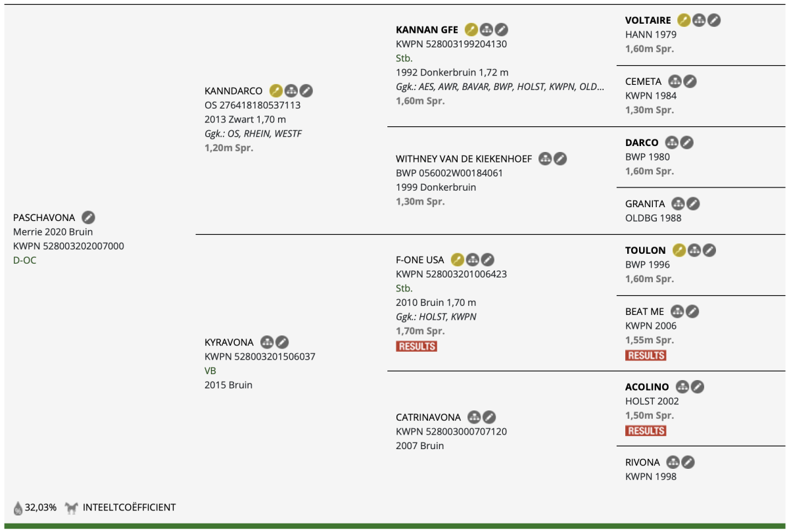
Task: Click the droplet icon beside 32,03%
Action: coord(18,508)
